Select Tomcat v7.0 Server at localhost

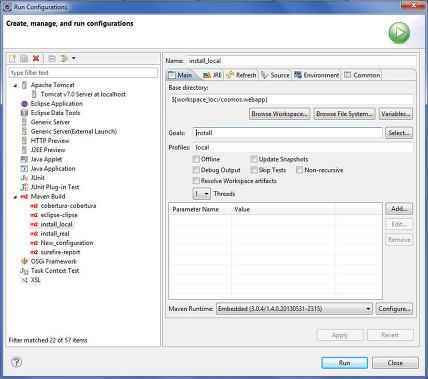[83, 94]
